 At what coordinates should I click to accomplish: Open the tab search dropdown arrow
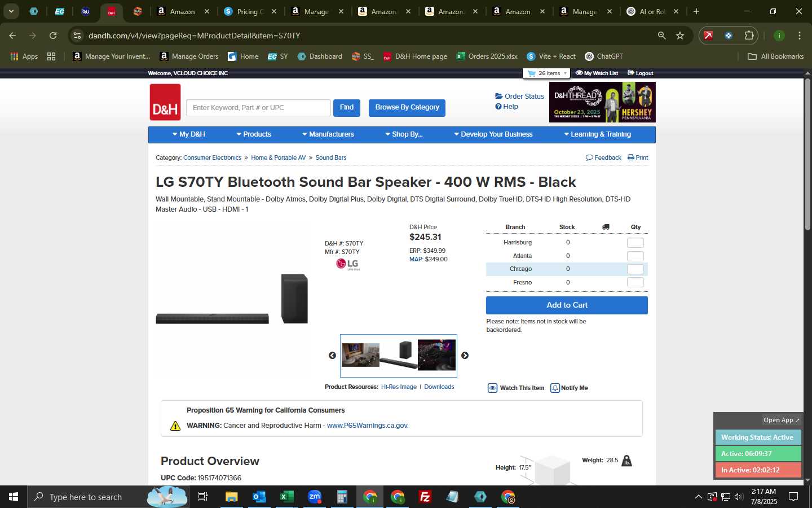[11, 11]
